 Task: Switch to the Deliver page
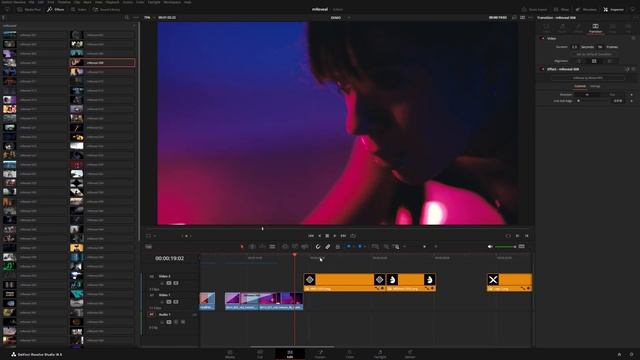point(410,354)
